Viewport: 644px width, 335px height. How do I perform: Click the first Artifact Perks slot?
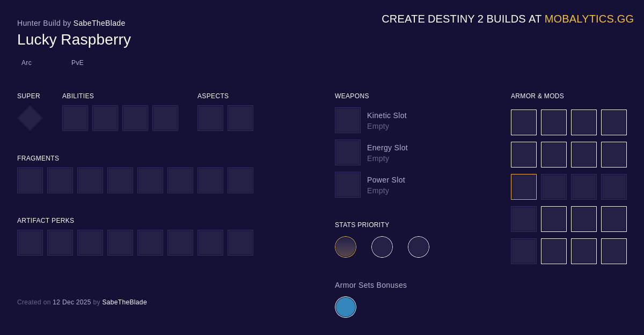tap(30, 243)
